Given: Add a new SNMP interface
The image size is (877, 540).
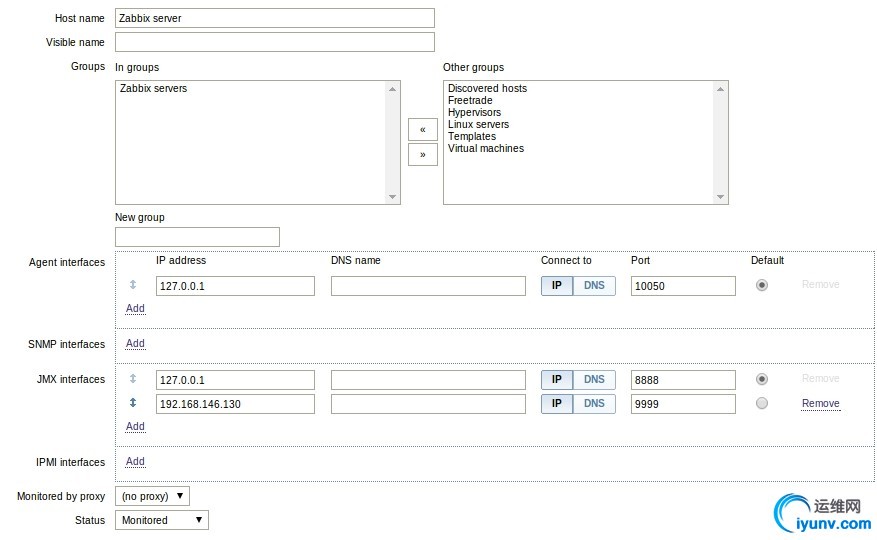Looking at the screenshot, I should pos(135,344).
